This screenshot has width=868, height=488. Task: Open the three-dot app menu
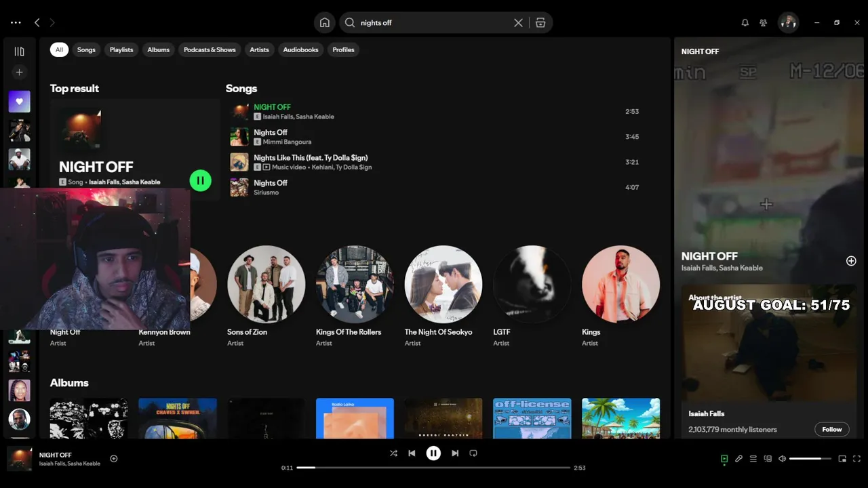(x=16, y=22)
